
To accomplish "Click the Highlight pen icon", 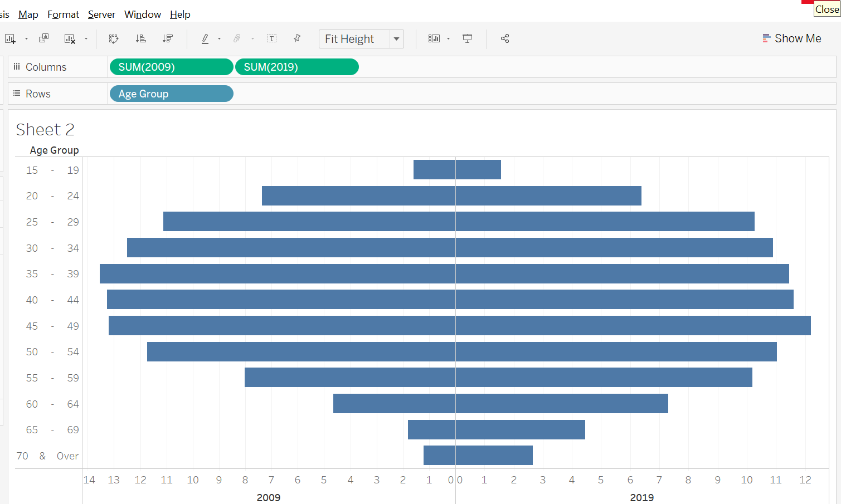I will point(205,38).
